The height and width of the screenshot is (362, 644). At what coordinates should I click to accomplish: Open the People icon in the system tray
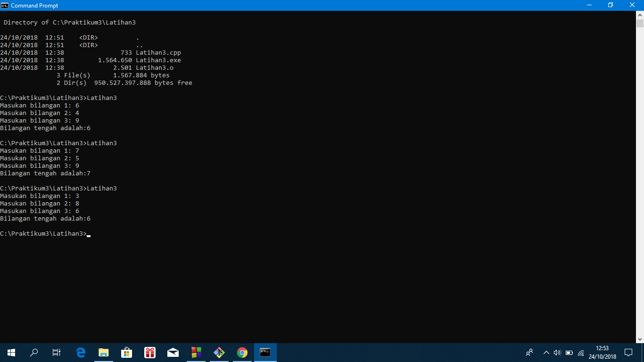coord(529,353)
